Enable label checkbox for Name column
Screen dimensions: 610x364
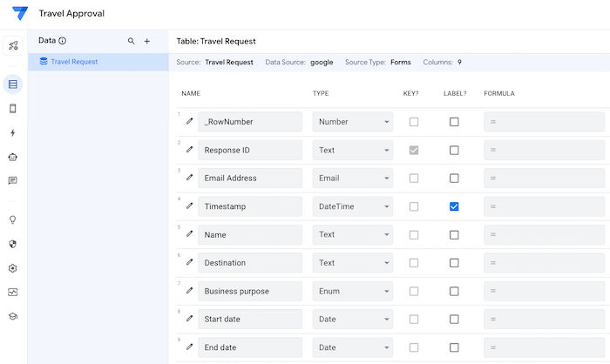[x=454, y=234]
